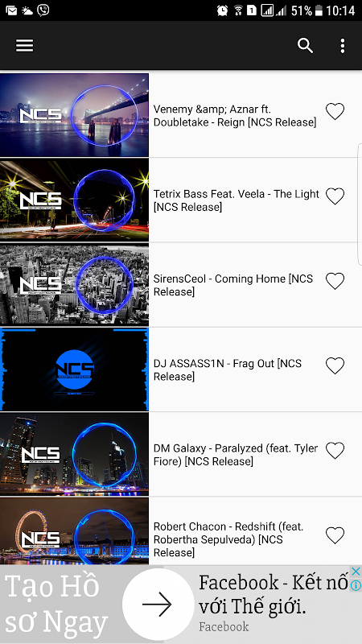The image size is (362, 644).
Task: Play the Frag Out blue NCS thumbnail
Action: coord(74,369)
